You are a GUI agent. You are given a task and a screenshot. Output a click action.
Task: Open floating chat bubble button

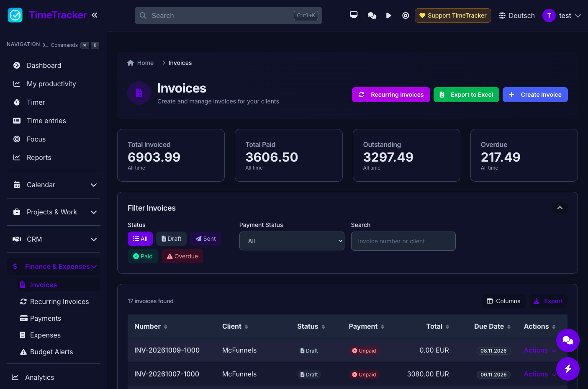(568, 340)
